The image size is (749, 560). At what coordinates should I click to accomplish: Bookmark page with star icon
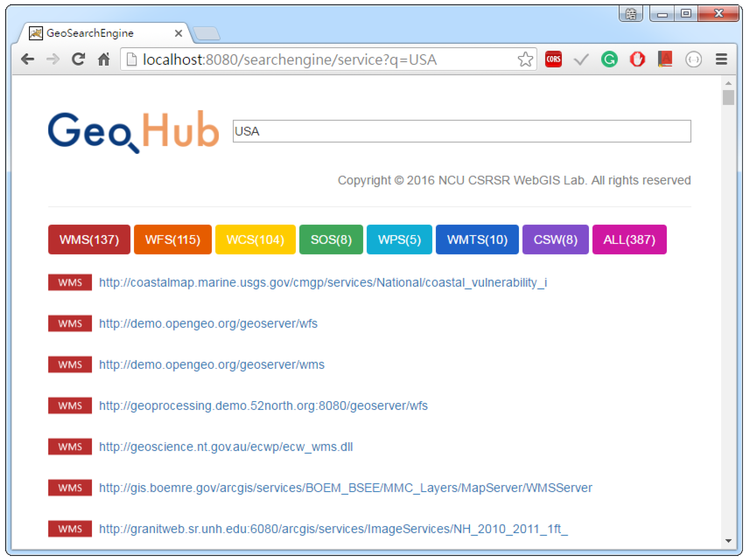[x=525, y=60]
